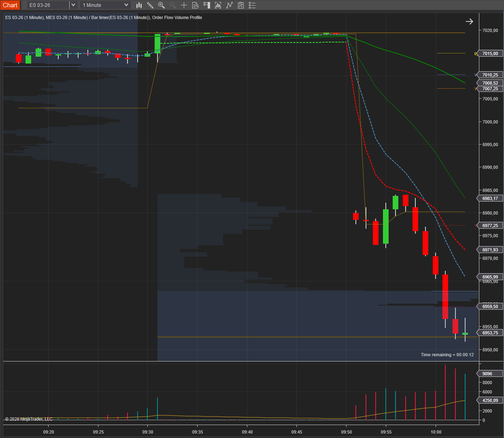Image resolution: width=504 pixels, height=438 pixels.
Task: Click the 7007,25 price marker
Action: 490,89
